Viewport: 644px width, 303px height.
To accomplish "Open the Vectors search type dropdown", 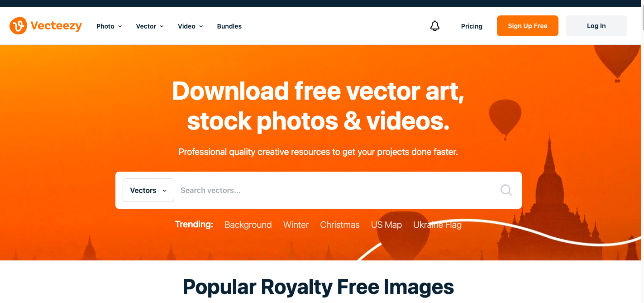I will tap(148, 190).
